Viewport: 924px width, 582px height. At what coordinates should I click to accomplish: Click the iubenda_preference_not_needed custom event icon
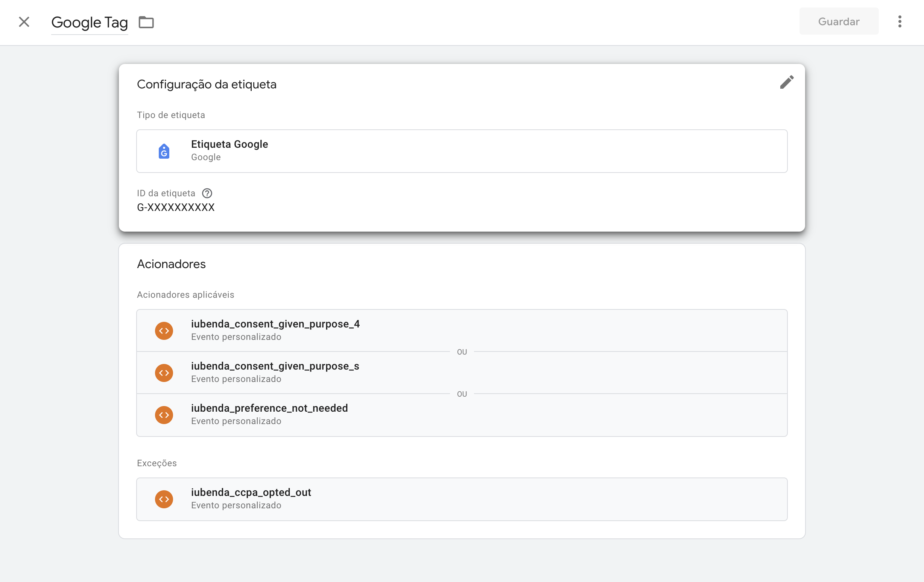[x=164, y=414]
